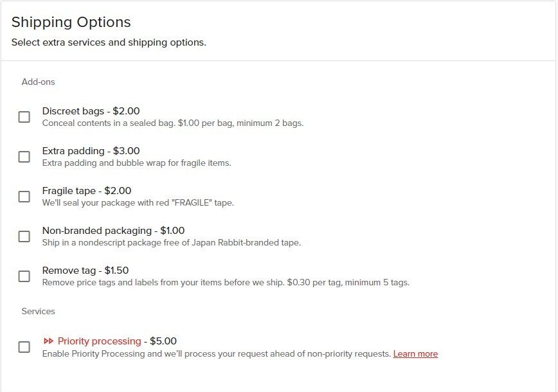This screenshot has width=558, height=392.
Task: Click the "Fragile tape - $2.00" label
Action: (x=87, y=191)
